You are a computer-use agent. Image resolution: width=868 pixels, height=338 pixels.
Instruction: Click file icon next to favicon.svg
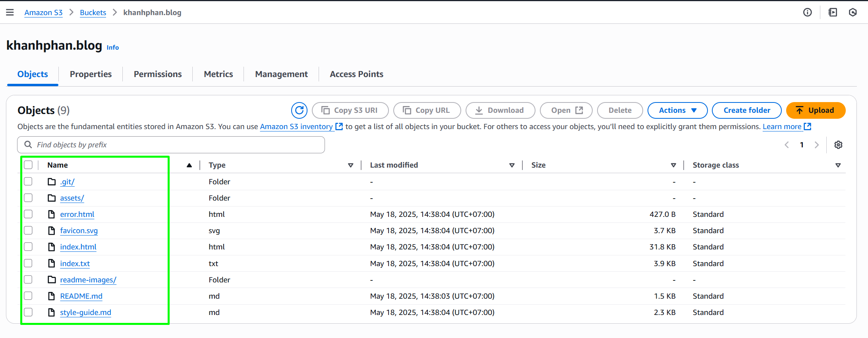[x=52, y=230]
